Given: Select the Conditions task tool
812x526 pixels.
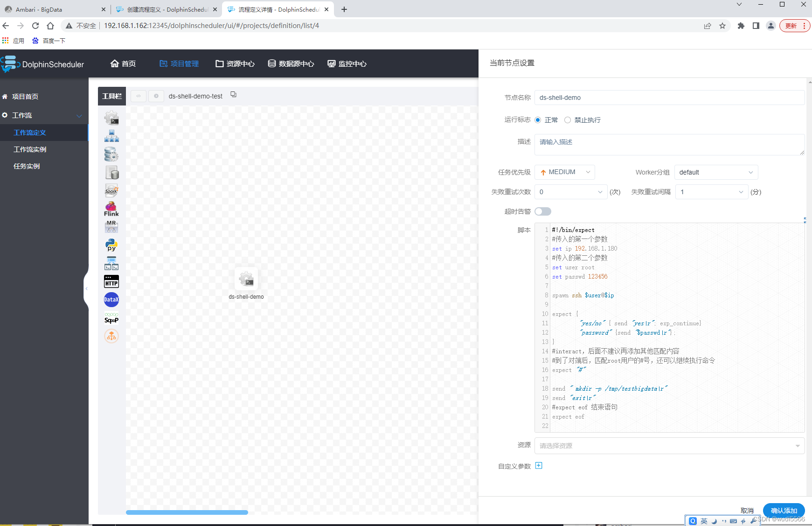Looking at the screenshot, I should (x=111, y=336).
